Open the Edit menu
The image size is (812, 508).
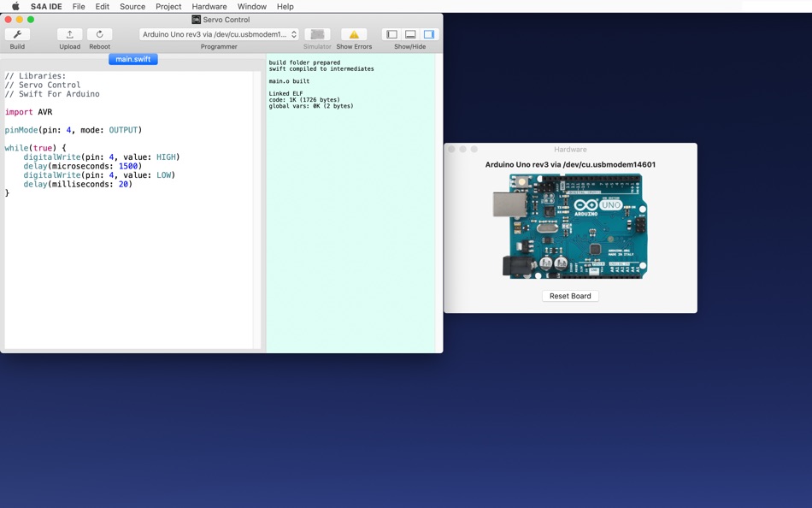click(x=102, y=6)
